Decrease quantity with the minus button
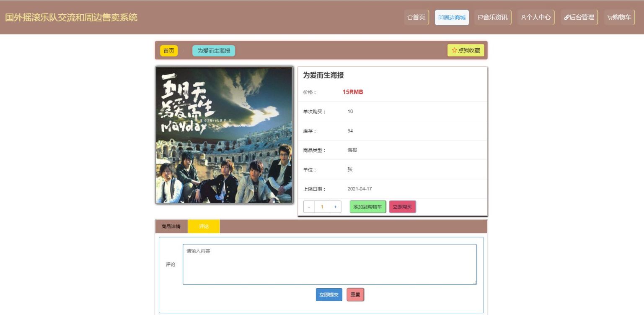 click(309, 207)
